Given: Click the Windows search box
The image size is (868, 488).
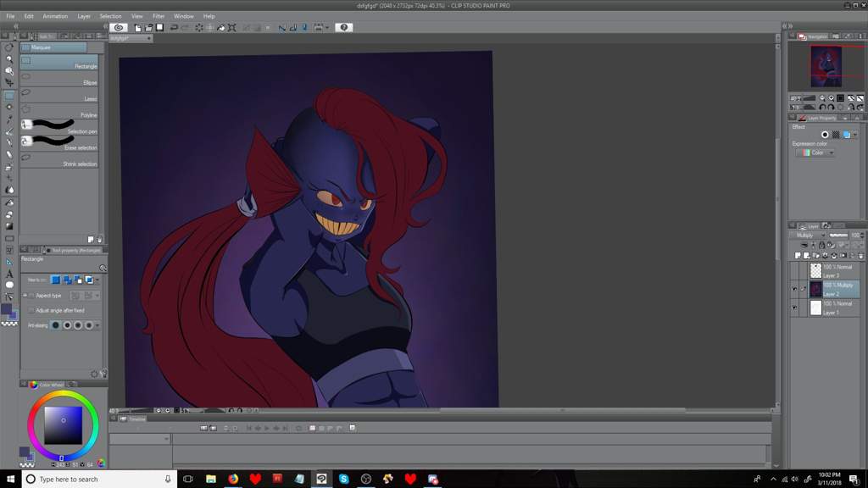Looking at the screenshot, I should [x=100, y=480].
